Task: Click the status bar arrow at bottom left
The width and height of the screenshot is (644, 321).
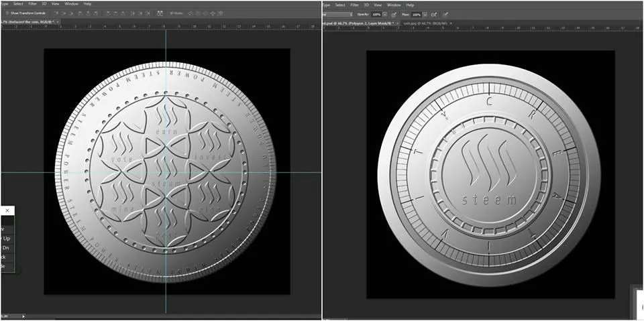Action: click(23, 316)
